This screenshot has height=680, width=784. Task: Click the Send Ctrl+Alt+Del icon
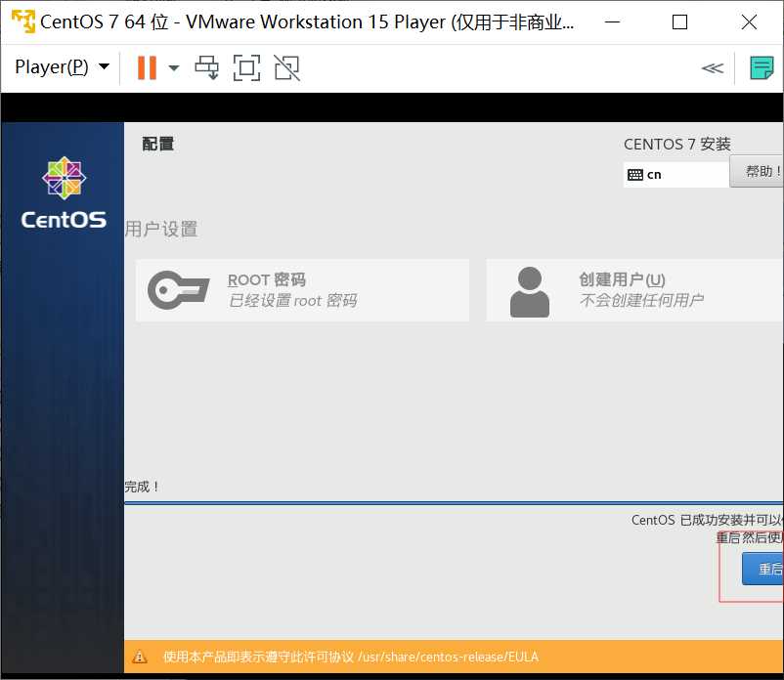206,67
